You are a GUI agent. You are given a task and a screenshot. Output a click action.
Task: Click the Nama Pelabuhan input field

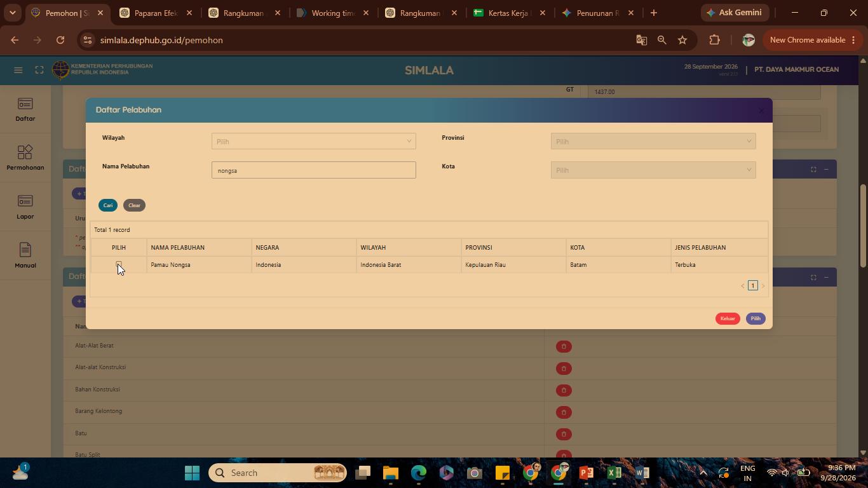[x=314, y=170]
